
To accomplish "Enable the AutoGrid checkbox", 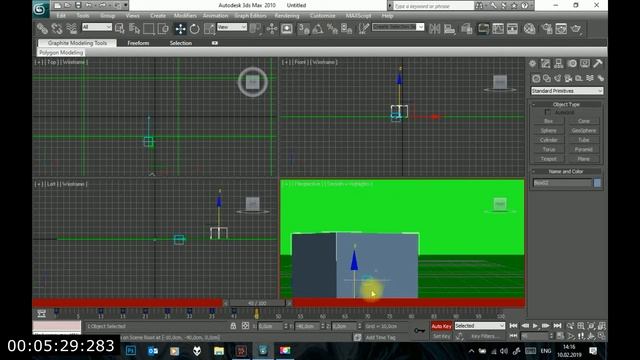I will tap(548, 112).
